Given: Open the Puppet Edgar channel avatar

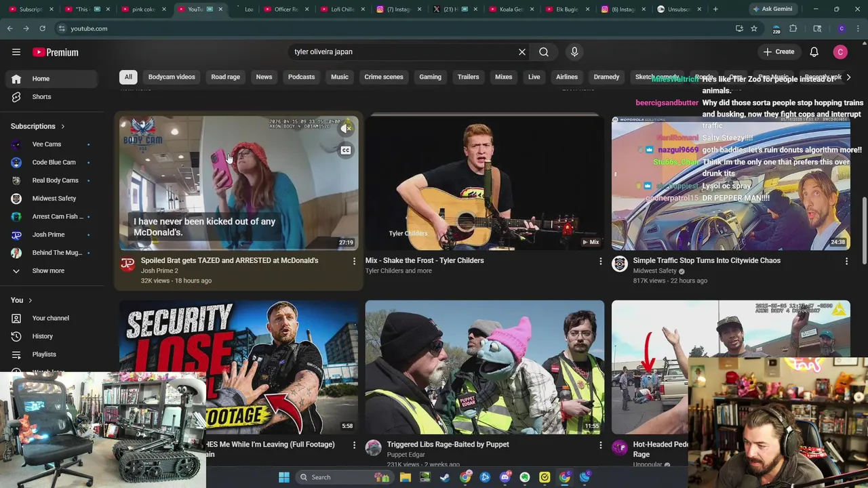Looking at the screenshot, I should click(x=374, y=447).
